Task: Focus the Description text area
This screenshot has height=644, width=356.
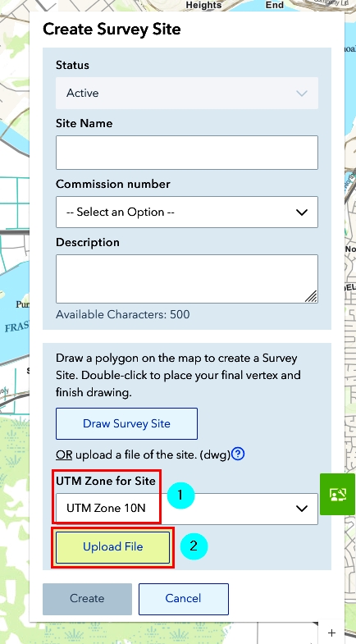Action: (187, 279)
